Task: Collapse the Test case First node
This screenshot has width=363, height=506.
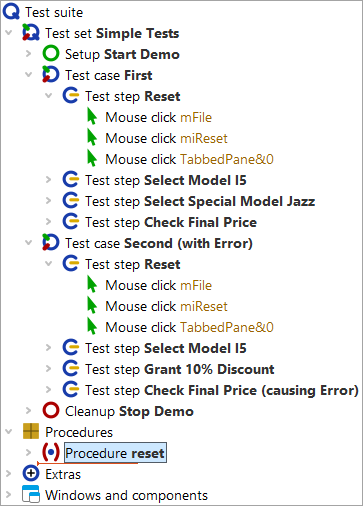Action: click(x=29, y=75)
